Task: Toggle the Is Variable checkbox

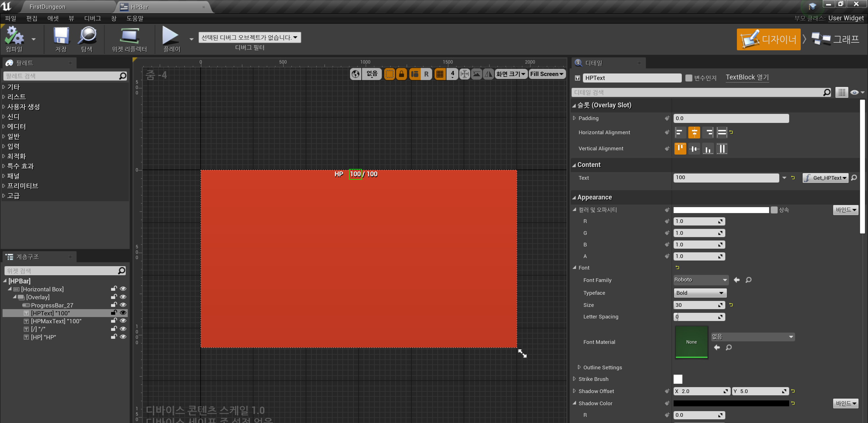Action: pos(689,78)
